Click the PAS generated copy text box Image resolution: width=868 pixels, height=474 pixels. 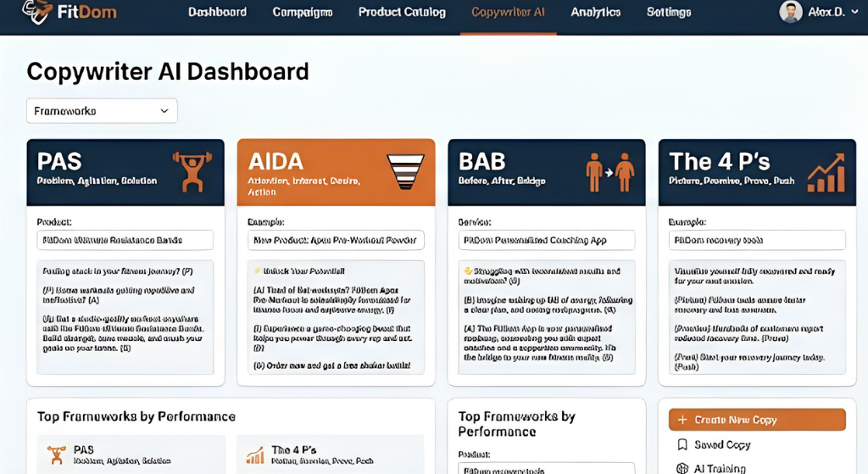pyautogui.click(x=125, y=317)
